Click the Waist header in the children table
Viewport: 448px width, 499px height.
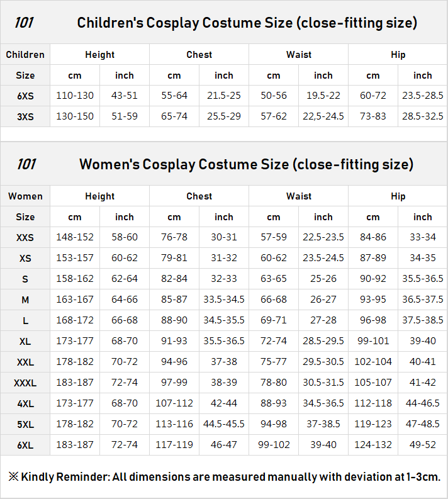point(298,55)
